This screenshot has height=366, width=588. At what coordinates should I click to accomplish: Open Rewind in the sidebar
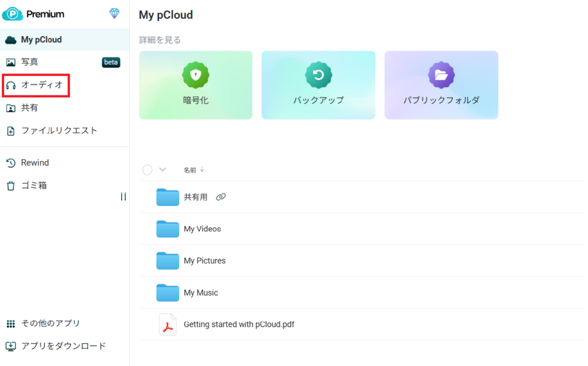click(x=34, y=163)
